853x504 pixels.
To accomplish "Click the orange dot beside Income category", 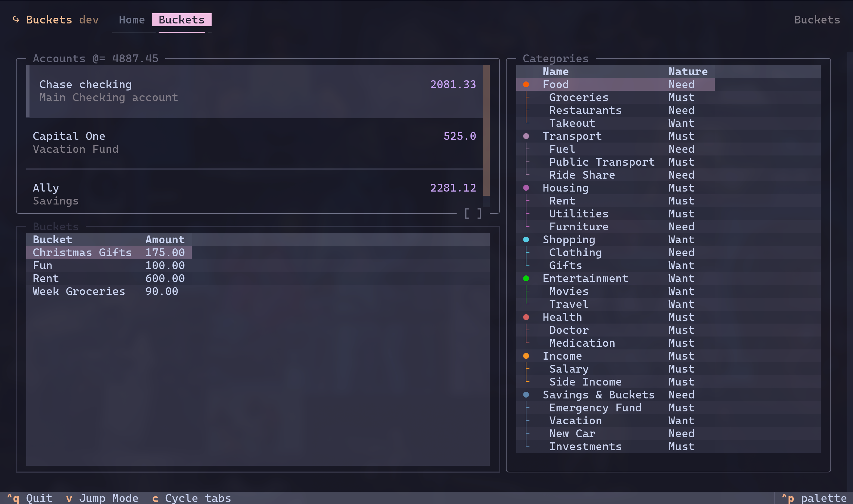I will (x=526, y=356).
